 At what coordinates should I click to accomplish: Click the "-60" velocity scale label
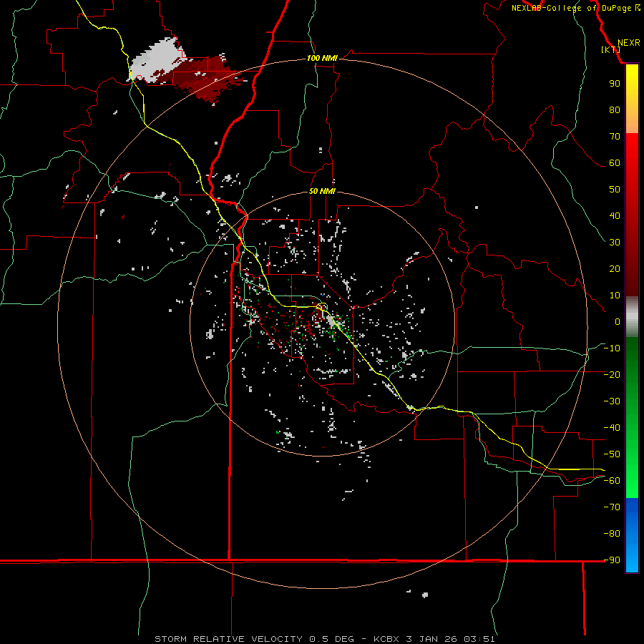612,481
